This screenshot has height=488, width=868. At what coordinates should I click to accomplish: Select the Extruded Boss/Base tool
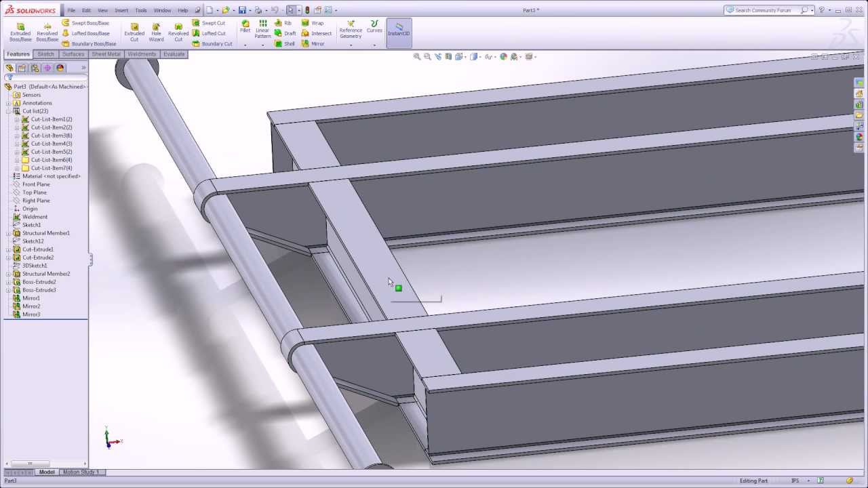20,32
